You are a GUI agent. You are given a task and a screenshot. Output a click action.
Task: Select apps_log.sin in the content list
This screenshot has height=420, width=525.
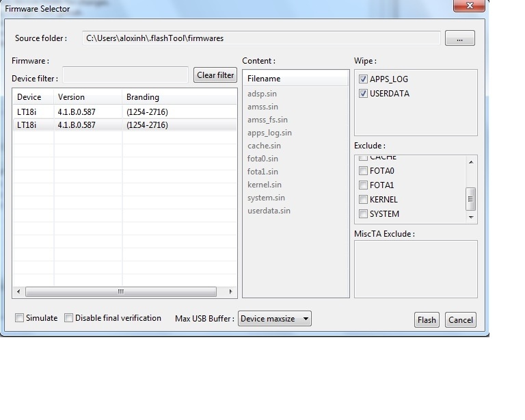[x=269, y=133]
